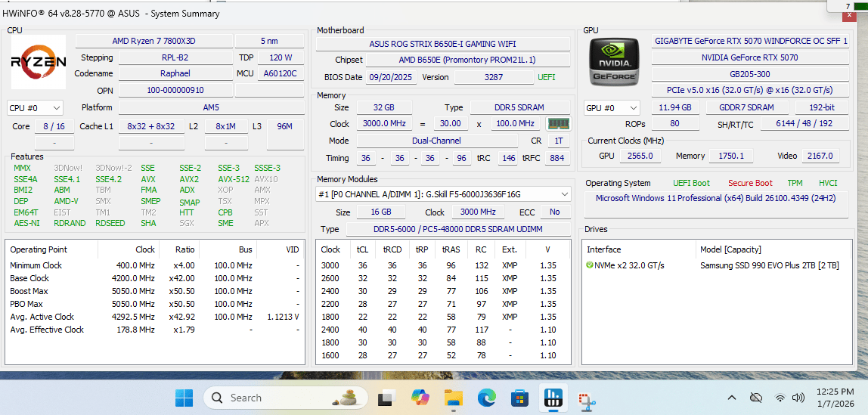This screenshot has height=415, width=868.
Task: Open Microsoft Store from taskbar
Action: tap(519, 398)
